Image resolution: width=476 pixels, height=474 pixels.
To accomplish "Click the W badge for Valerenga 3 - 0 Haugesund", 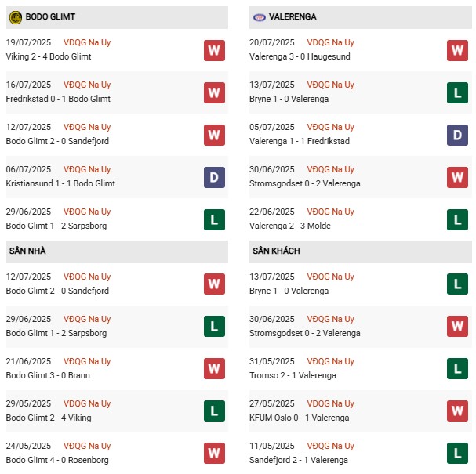I will [x=457, y=50].
